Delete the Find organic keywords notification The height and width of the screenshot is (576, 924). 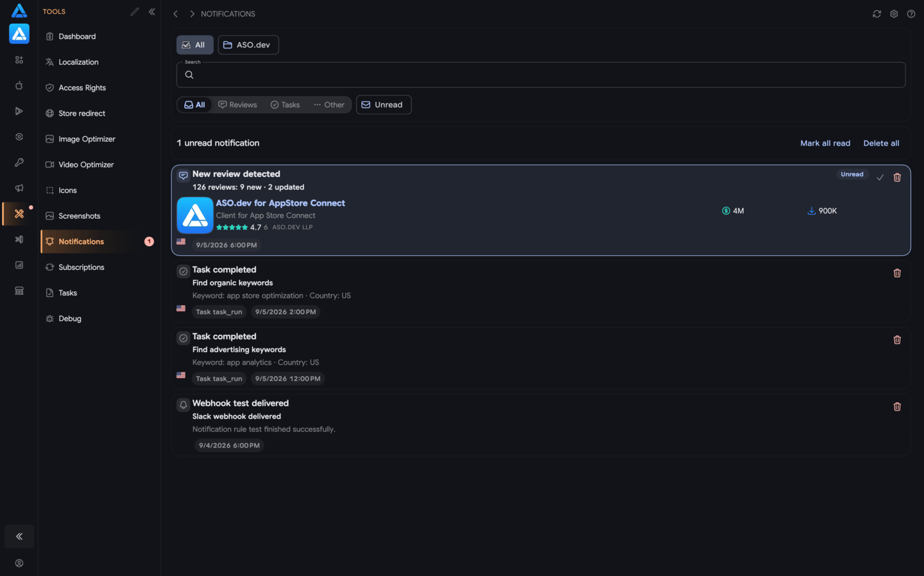coord(897,273)
